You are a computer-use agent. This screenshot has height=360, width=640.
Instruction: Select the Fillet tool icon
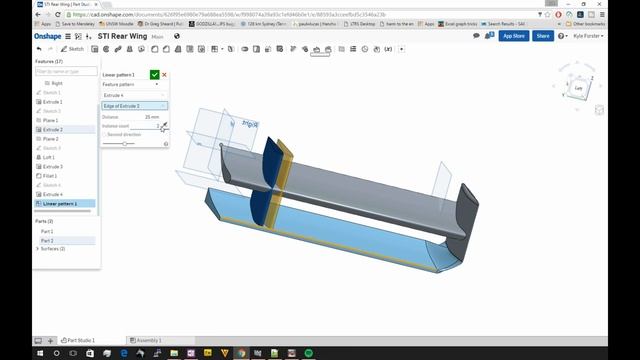155,49
